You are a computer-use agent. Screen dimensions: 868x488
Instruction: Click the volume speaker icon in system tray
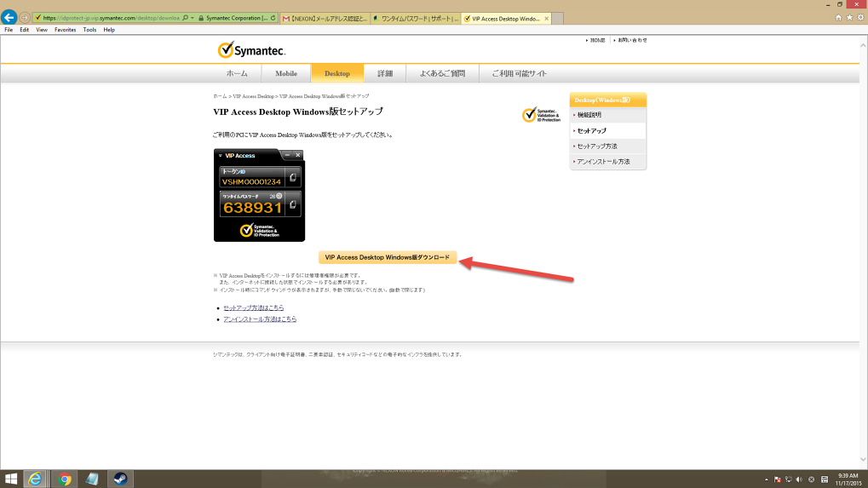tap(800, 479)
